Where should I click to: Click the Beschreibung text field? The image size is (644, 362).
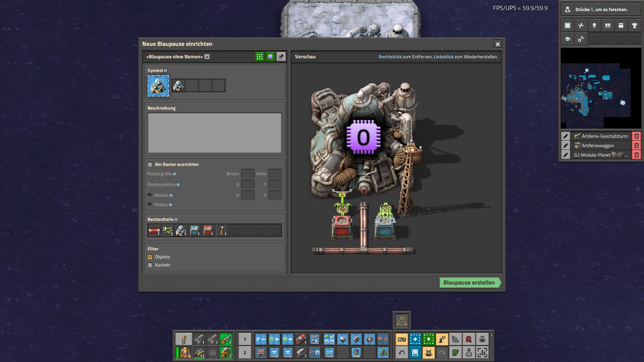(214, 133)
